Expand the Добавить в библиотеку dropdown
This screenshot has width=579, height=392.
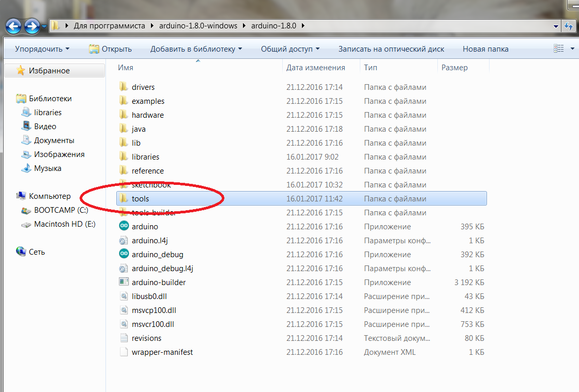pyautogui.click(x=196, y=49)
